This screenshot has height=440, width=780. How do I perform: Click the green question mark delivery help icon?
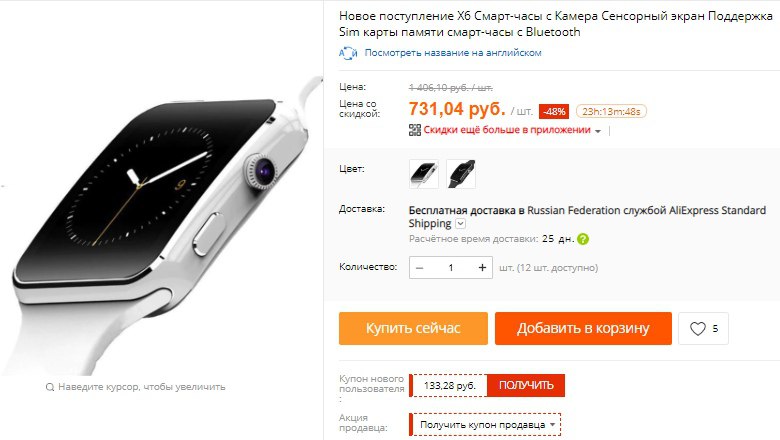[583, 239]
